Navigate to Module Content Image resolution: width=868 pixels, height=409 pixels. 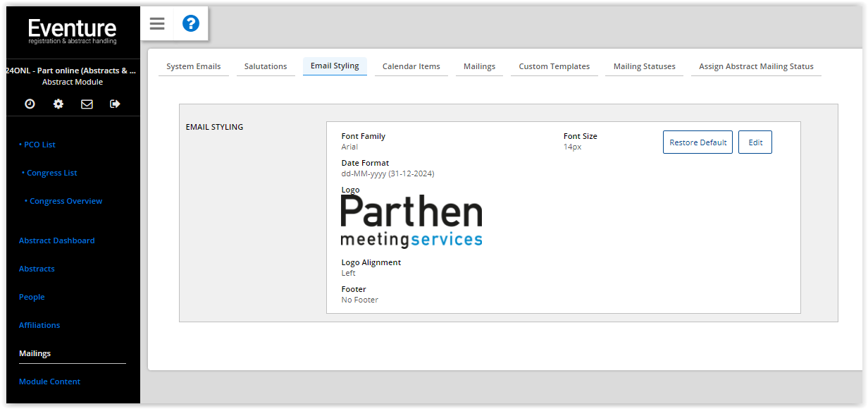click(49, 381)
